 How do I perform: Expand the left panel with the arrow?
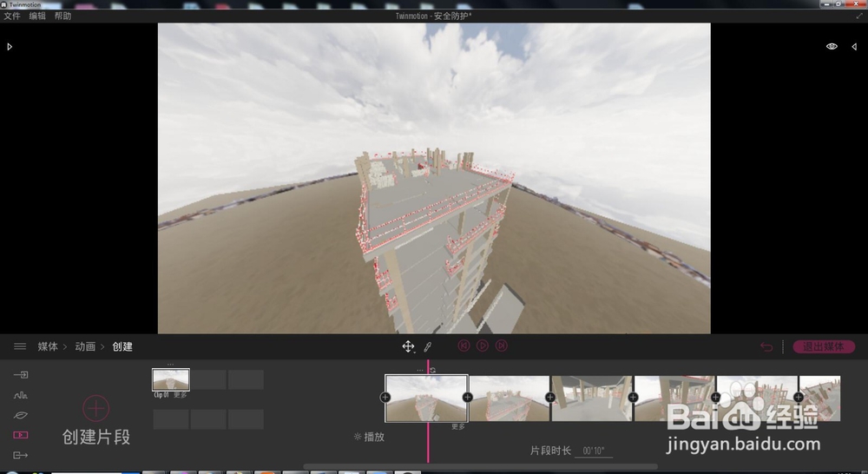[10, 47]
